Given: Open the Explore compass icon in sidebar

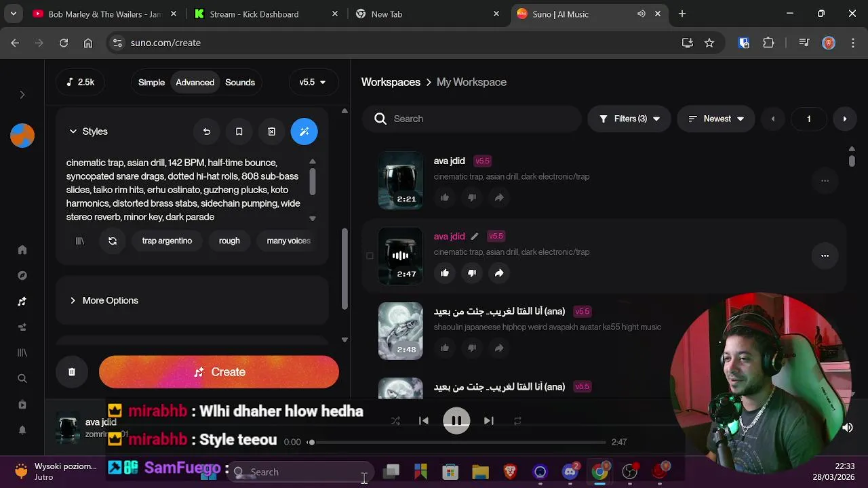Looking at the screenshot, I should point(22,276).
